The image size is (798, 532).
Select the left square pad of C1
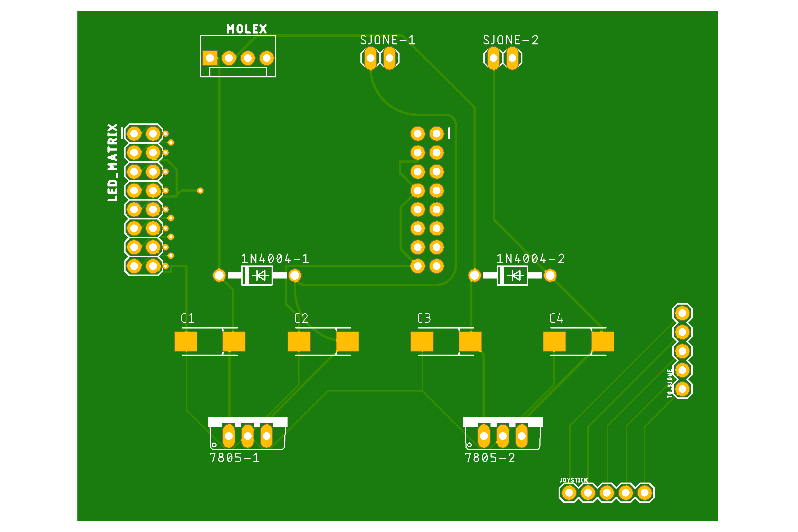pyautogui.click(x=186, y=342)
